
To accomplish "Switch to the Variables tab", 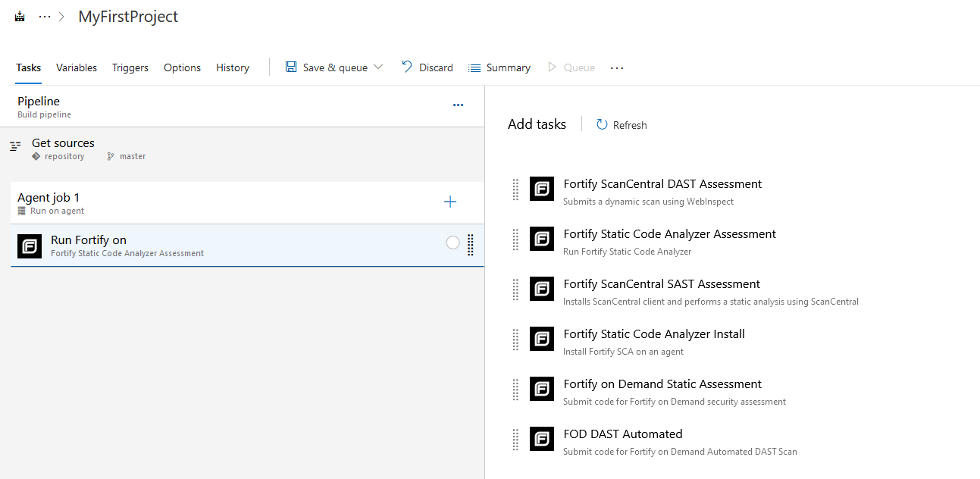I will coord(76,67).
